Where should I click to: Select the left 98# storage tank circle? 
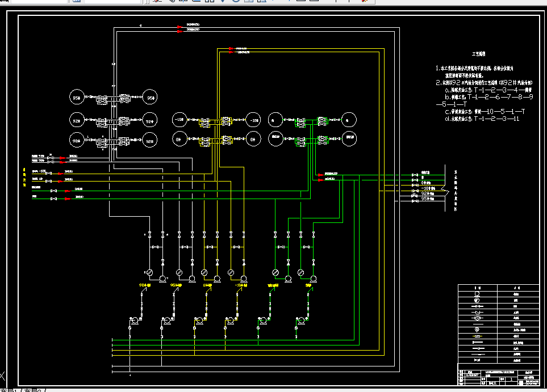(x=77, y=140)
